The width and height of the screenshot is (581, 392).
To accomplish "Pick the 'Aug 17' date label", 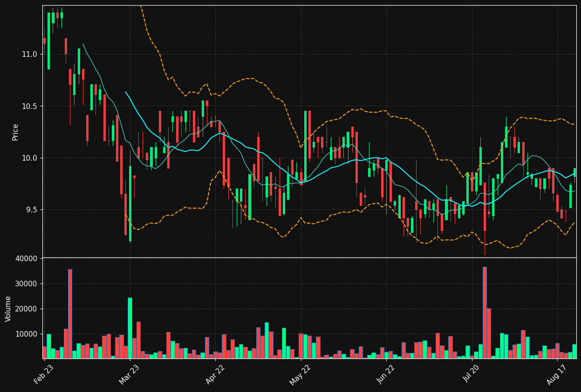I will pyautogui.click(x=556, y=375).
